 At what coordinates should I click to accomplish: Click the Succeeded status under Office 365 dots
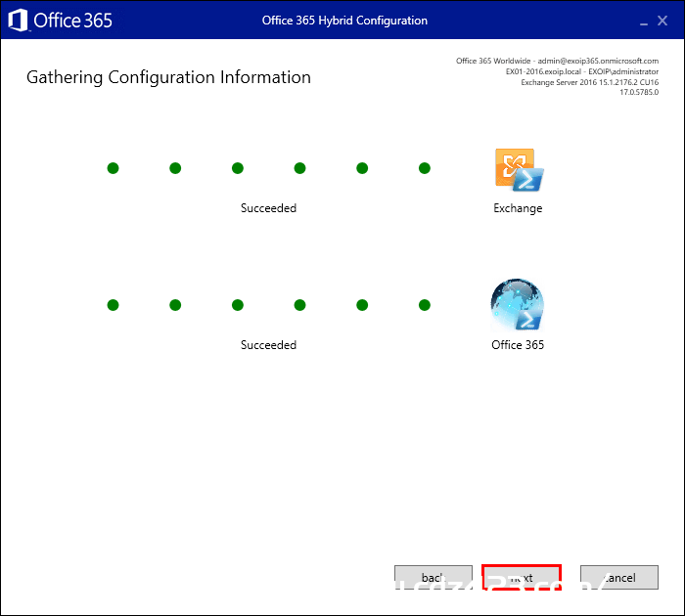point(268,345)
